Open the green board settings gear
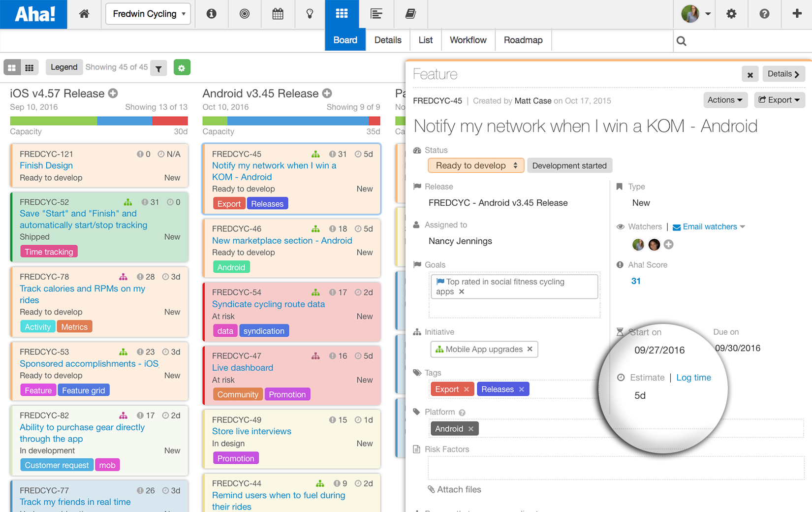This screenshot has height=512, width=812. (x=182, y=68)
